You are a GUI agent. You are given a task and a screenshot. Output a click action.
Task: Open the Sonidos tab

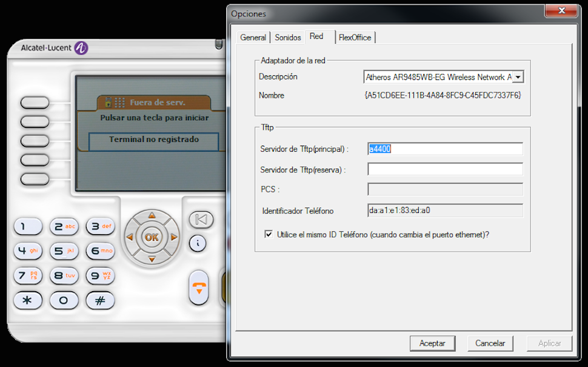(287, 38)
